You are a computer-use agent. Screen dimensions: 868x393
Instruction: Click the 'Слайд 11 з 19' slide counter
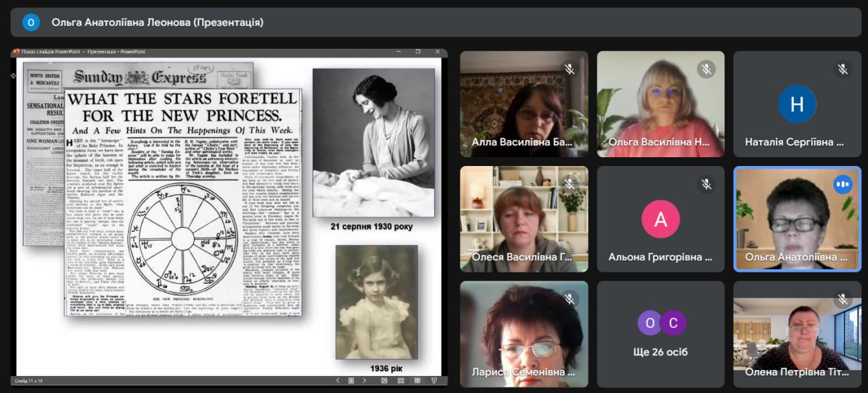point(29,381)
